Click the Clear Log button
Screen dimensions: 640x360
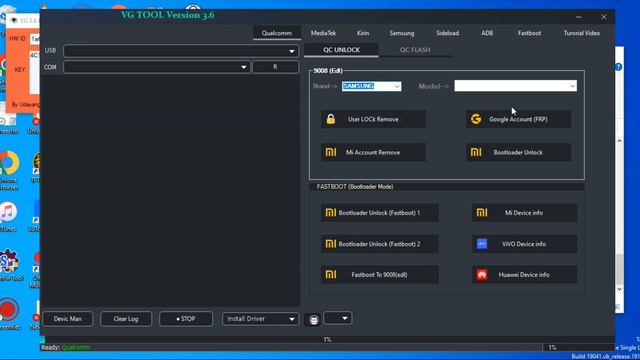(x=126, y=319)
